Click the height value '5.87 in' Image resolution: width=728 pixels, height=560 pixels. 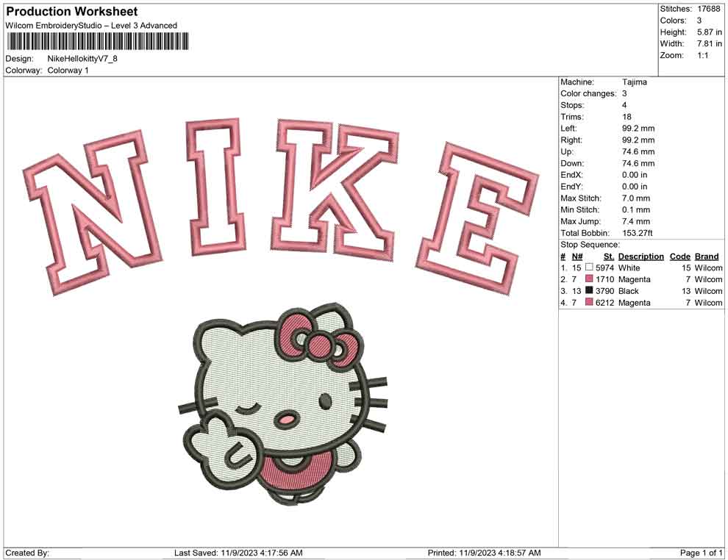tap(710, 32)
